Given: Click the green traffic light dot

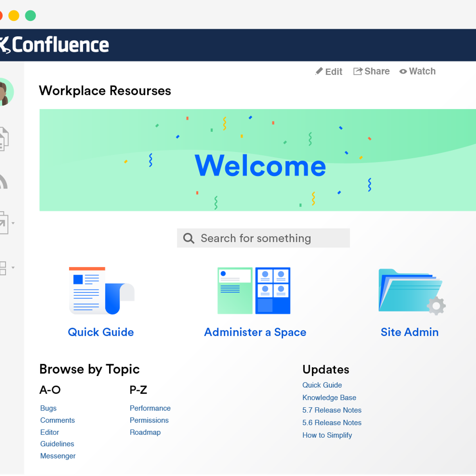Looking at the screenshot, I should (30, 15).
